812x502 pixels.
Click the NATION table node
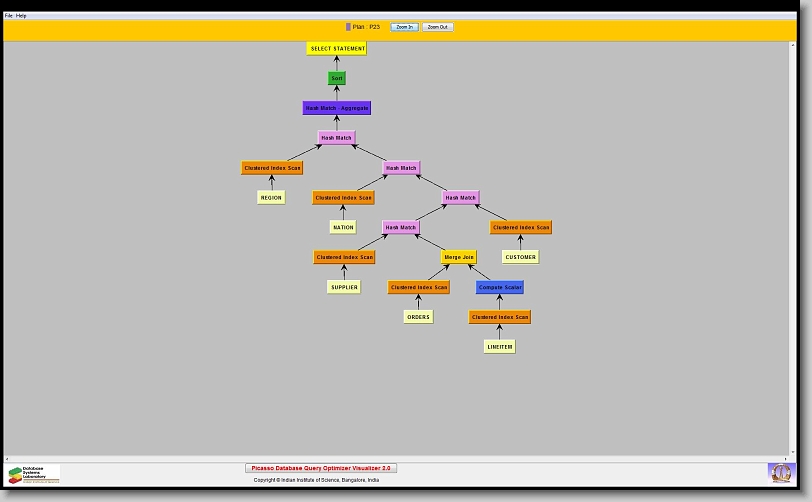[x=343, y=227]
